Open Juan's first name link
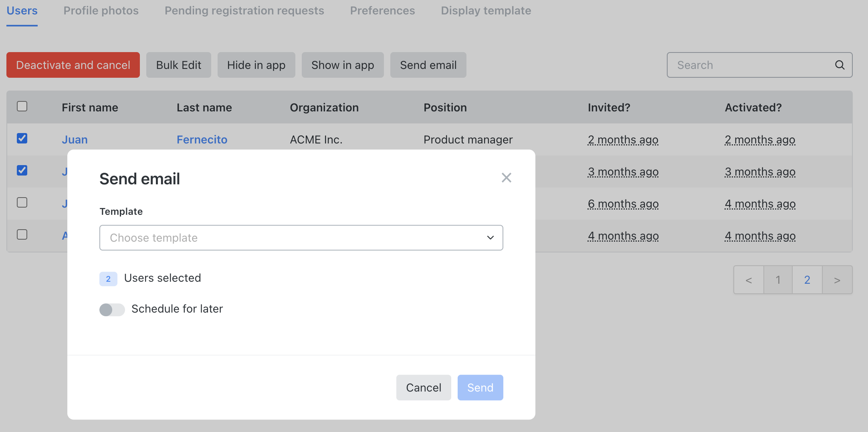This screenshot has width=868, height=432. (75, 139)
